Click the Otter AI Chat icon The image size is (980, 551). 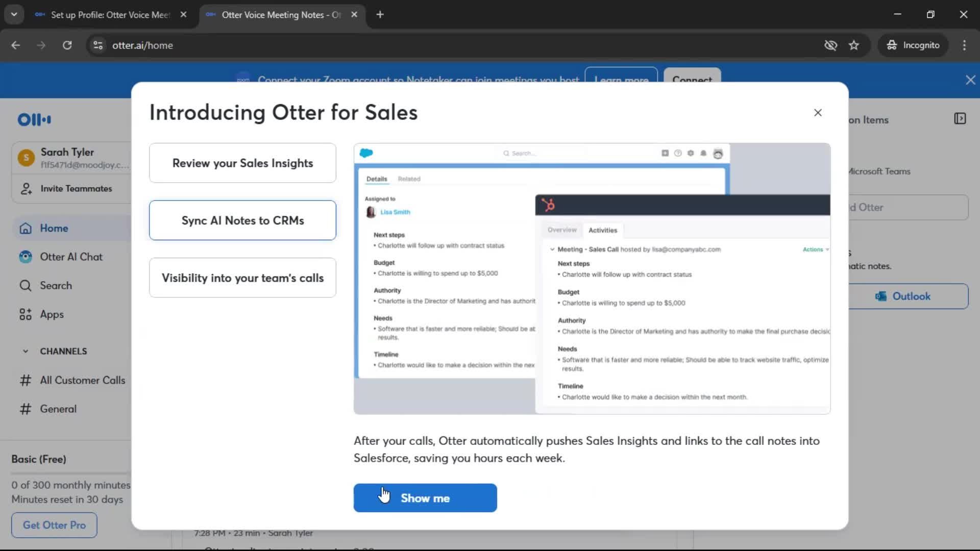tap(26, 257)
